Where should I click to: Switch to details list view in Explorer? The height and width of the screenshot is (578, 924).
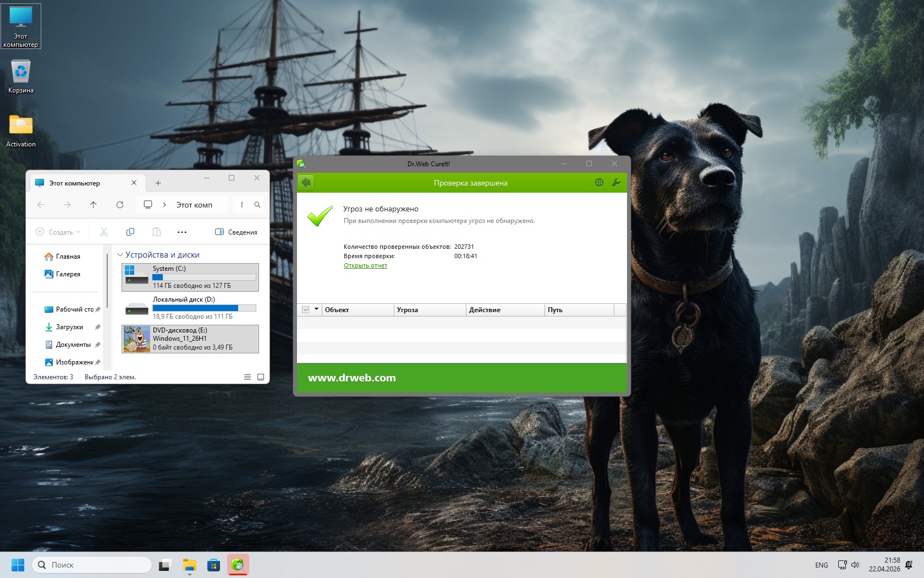pos(248,377)
